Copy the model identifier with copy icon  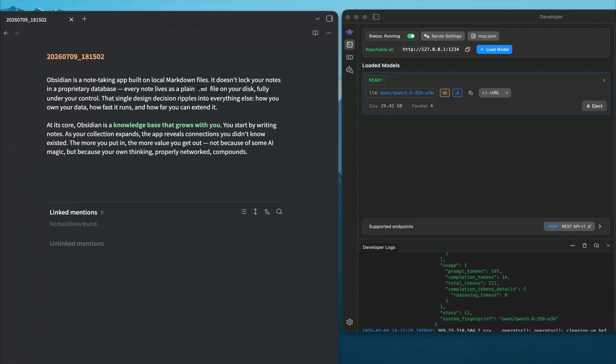coord(470,93)
